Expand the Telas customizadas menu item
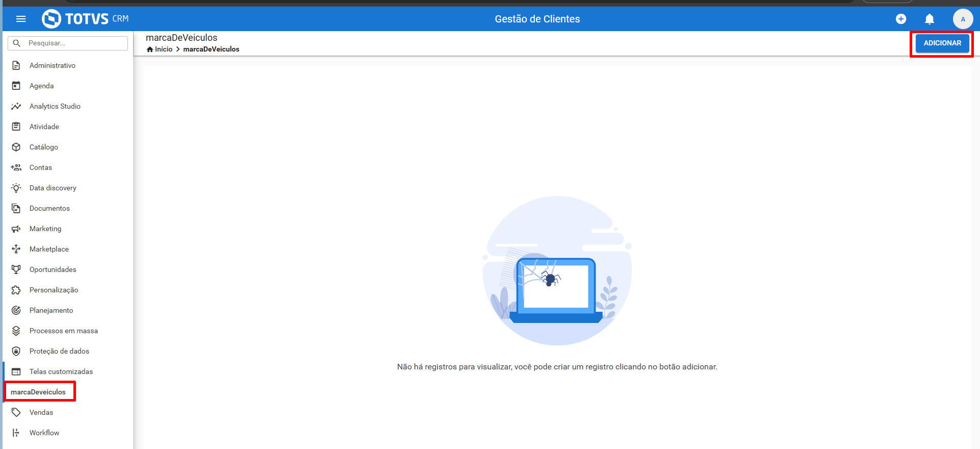Image resolution: width=980 pixels, height=449 pixels. 68,371
